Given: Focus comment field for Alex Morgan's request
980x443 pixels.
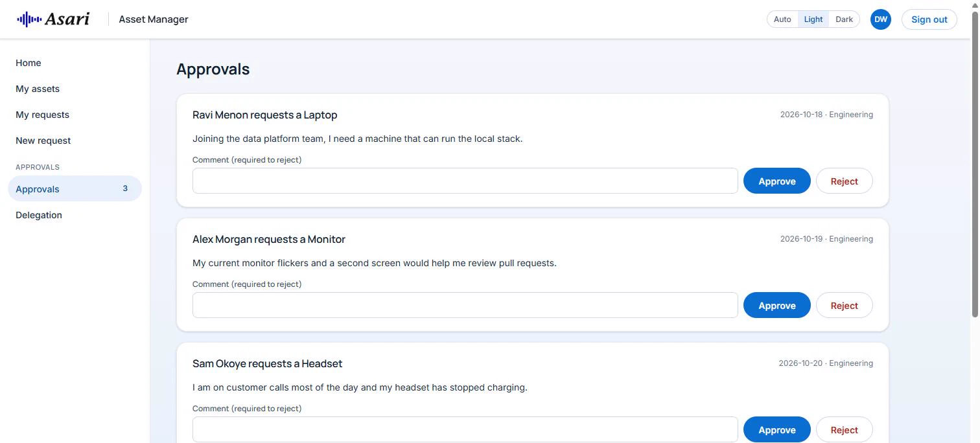Looking at the screenshot, I should pos(465,305).
